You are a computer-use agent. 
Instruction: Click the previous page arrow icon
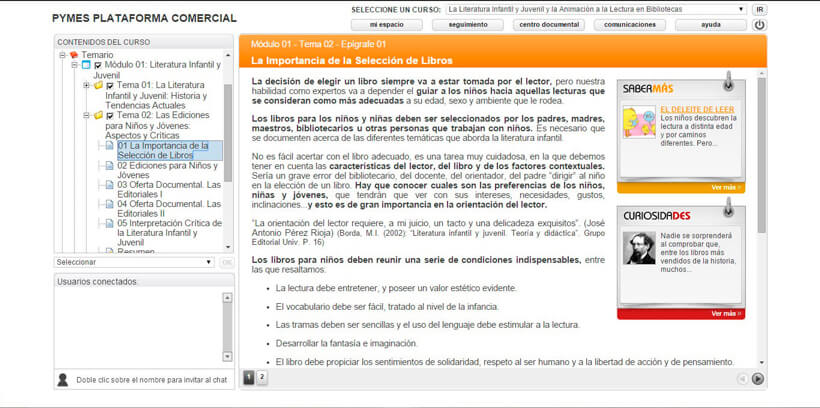coord(742,379)
